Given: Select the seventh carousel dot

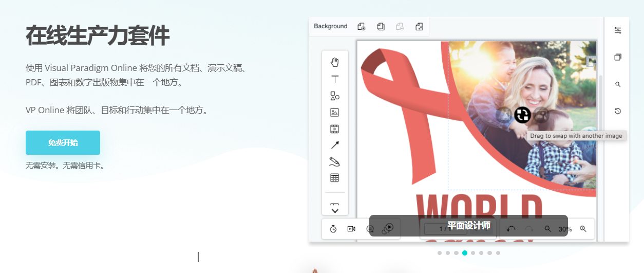Looking at the screenshot, I should [x=489, y=253].
